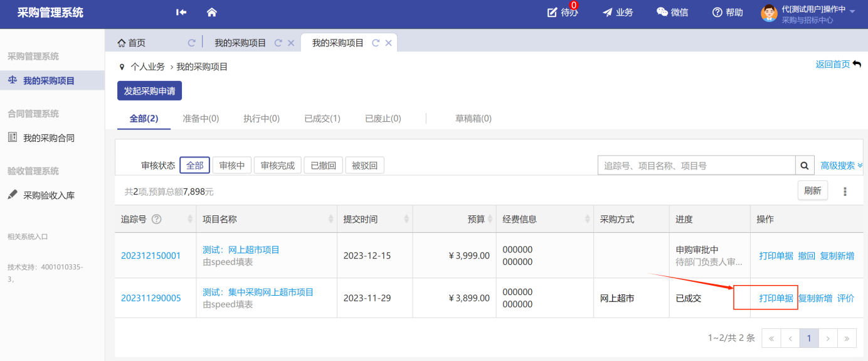868x361 pixels.
Task: Open the 待办 to-do notifications
Action: 563,13
